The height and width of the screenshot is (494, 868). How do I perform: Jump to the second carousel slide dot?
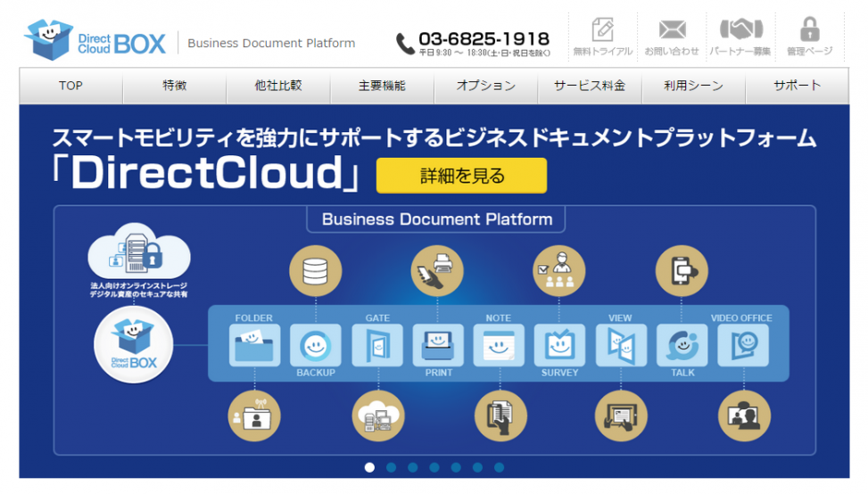[392, 467]
